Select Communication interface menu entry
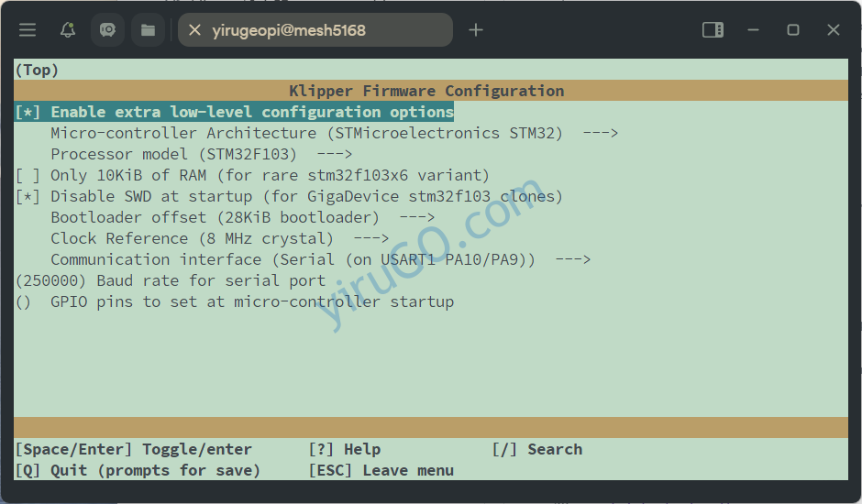Viewport: 862px width, 504px height. pyautogui.click(x=320, y=259)
